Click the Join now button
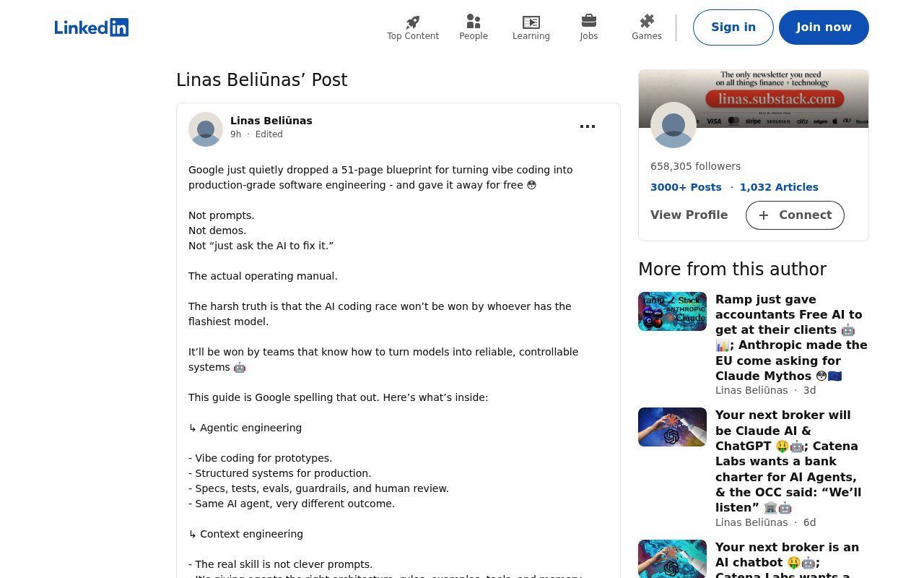The width and height of the screenshot is (924, 578). 824,27
